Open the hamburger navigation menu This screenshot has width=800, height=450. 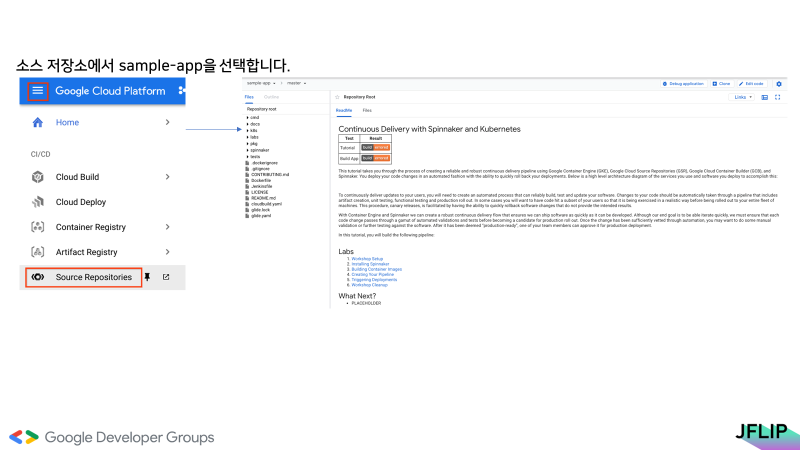[38, 91]
